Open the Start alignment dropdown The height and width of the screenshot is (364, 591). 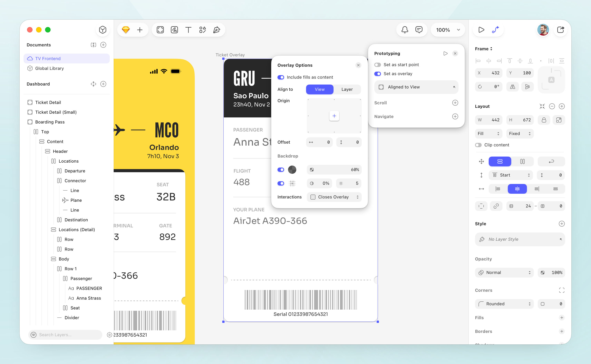coord(511,175)
